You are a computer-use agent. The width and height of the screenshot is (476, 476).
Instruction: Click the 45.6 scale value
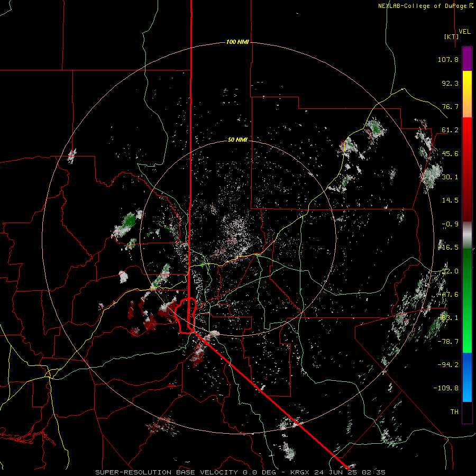click(x=450, y=153)
